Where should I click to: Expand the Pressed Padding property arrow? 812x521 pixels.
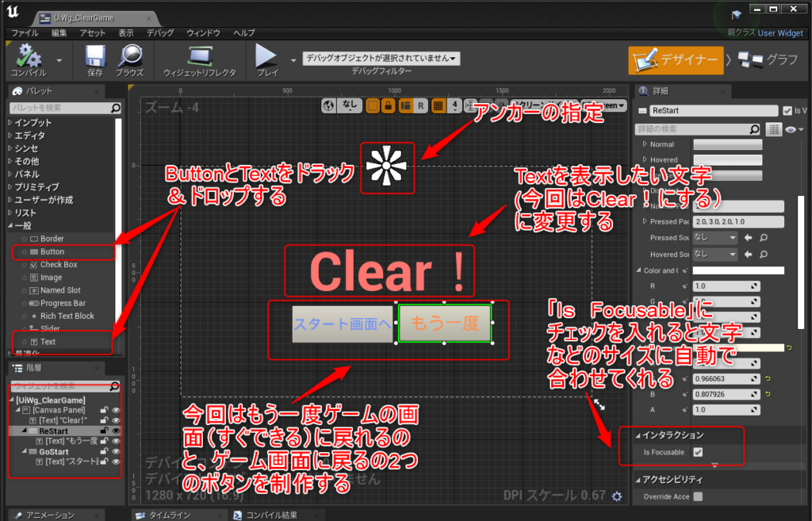pyautogui.click(x=644, y=221)
